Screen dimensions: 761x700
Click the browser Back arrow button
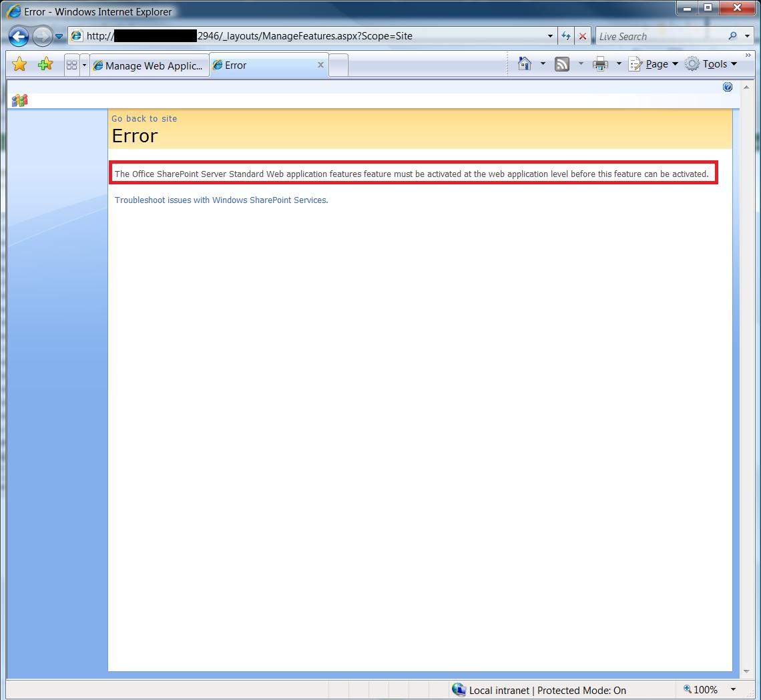point(19,36)
